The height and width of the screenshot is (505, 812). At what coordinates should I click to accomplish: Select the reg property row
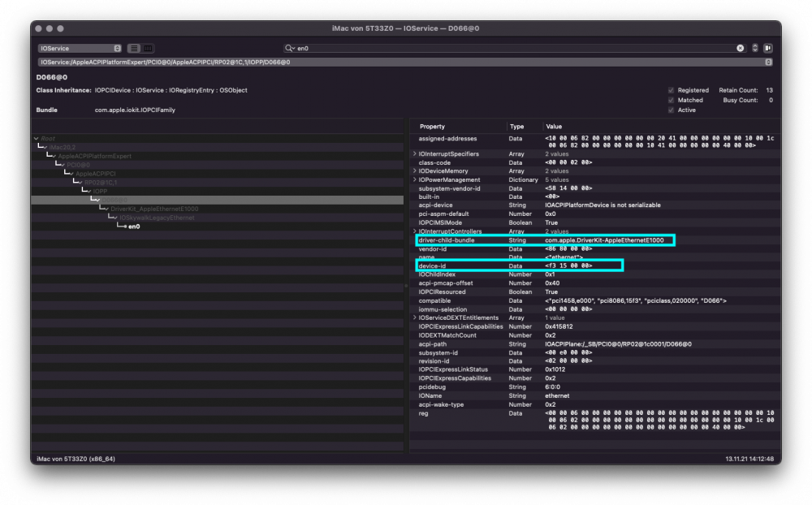click(x=595, y=420)
